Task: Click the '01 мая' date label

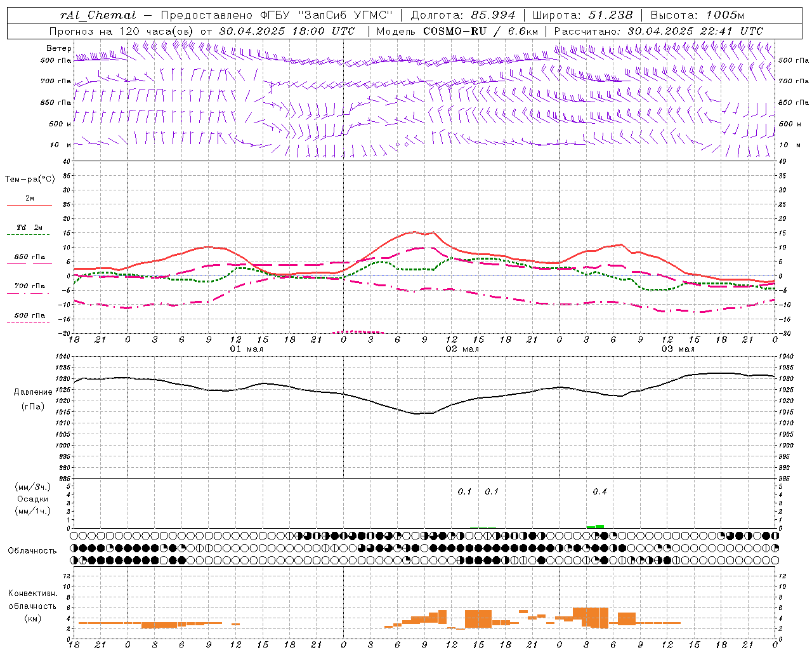Action: point(246,349)
